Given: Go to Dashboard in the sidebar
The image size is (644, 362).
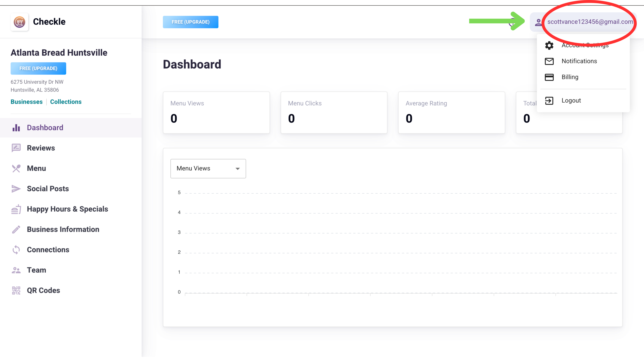Looking at the screenshot, I should tap(71, 128).
